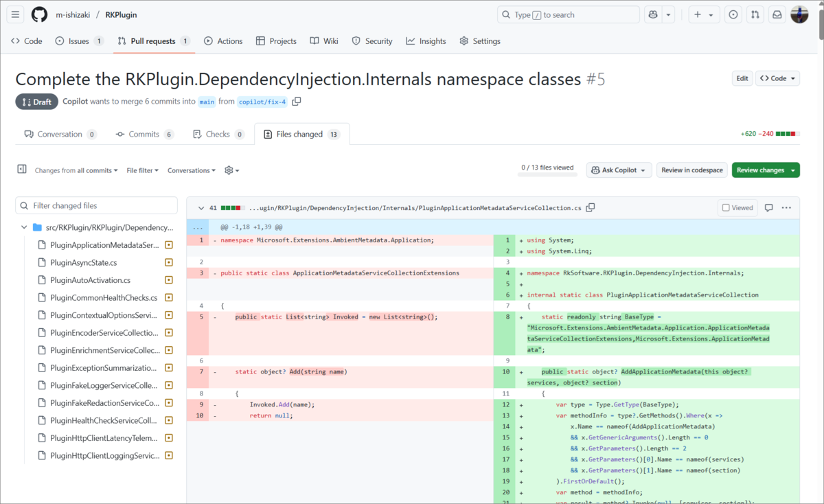Mark file as Viewed
Screen dimensions: 824x504
click(737, 207)
